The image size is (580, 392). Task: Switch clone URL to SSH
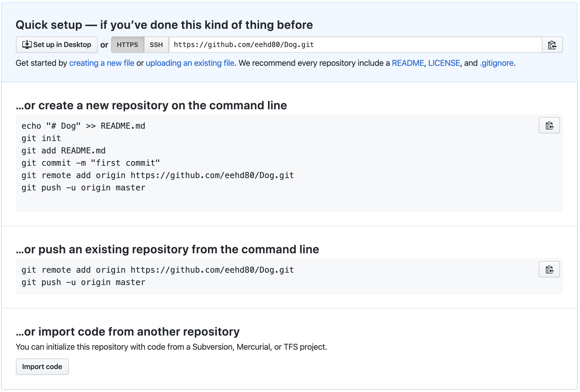click(156, 45)
